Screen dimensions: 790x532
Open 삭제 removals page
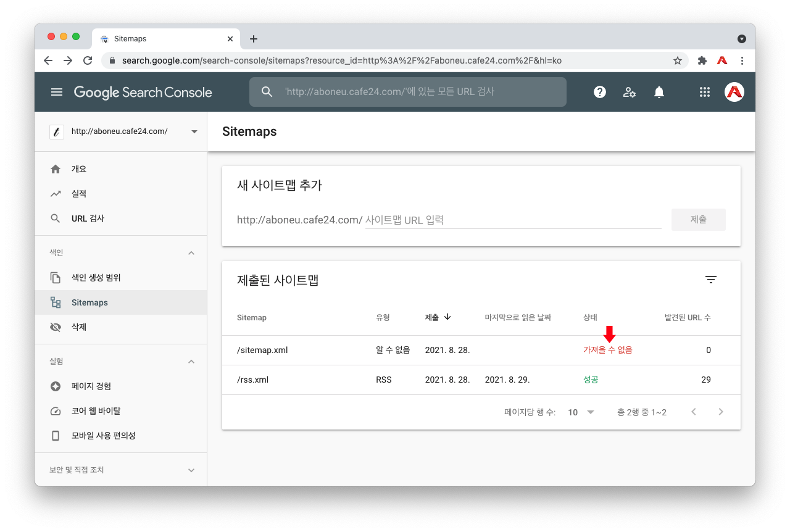pos(121,327)
